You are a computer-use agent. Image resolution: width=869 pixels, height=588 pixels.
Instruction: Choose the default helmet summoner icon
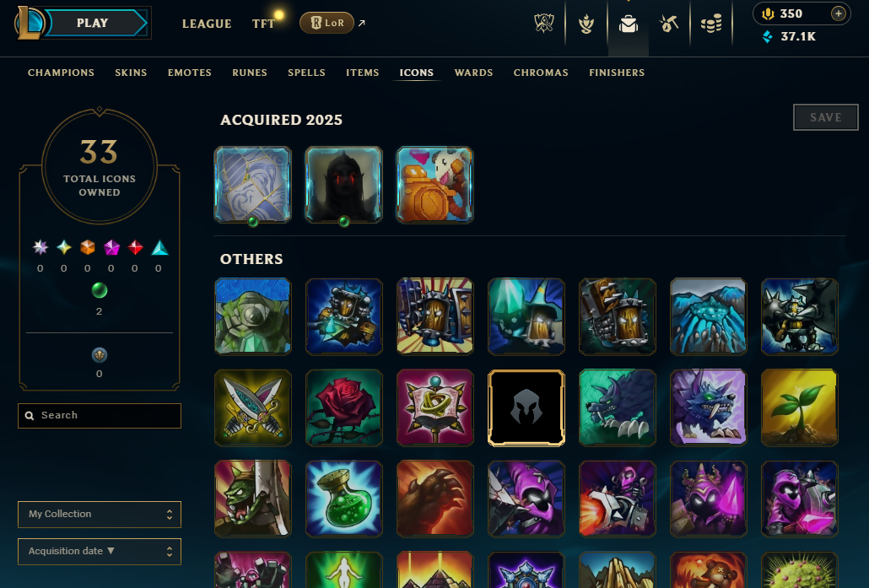pyautogui.click(x=526, y=407)
